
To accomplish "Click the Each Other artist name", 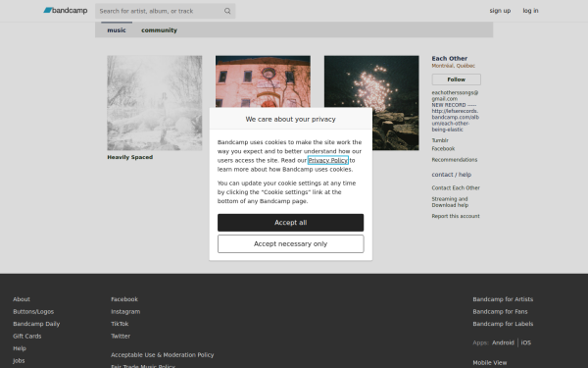I will (x=449, y=58).
